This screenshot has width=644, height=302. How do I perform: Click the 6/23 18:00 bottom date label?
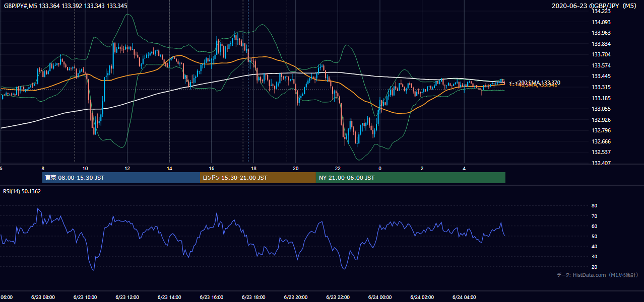(254, 297)
